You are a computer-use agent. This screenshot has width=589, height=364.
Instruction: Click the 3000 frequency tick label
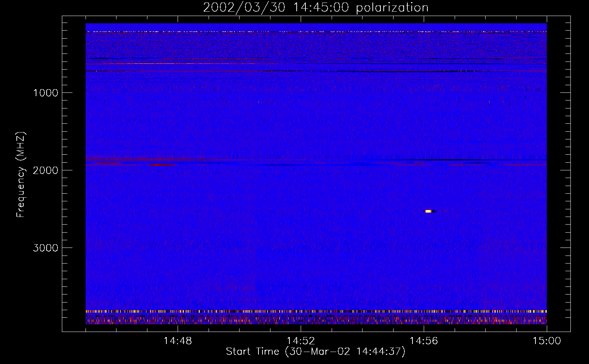pos(46,248)
